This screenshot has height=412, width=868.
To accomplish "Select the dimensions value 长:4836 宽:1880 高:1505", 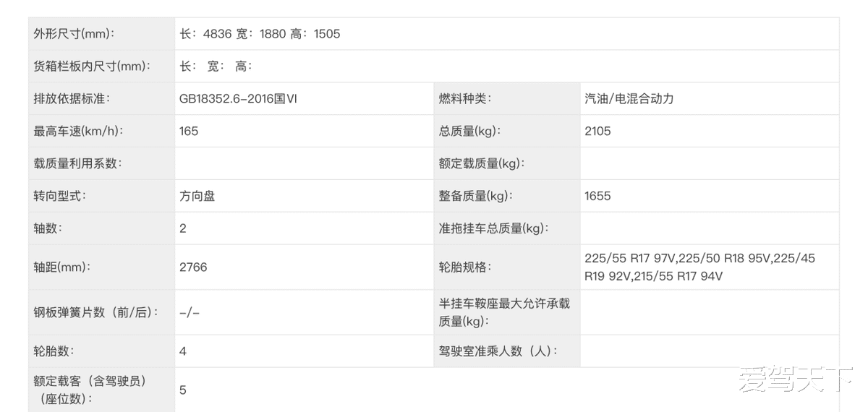I will coord(260,34).
